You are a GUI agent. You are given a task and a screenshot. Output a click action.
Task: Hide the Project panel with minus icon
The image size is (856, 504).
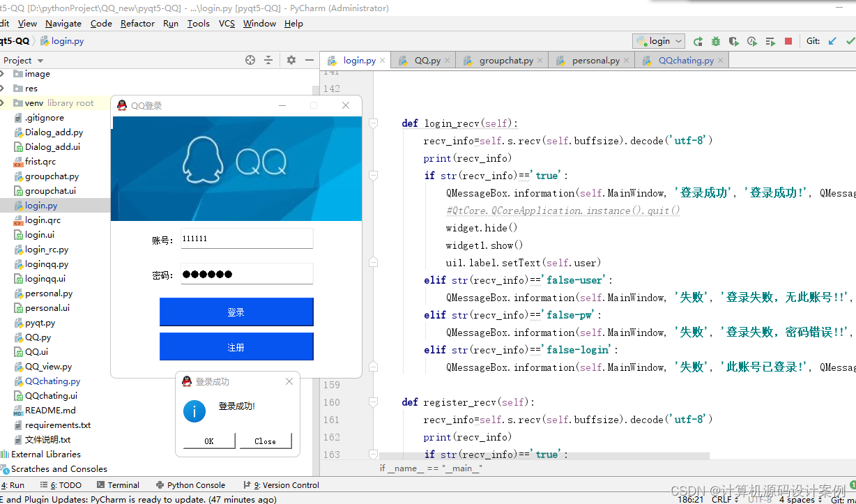click(x=310, y=60)
